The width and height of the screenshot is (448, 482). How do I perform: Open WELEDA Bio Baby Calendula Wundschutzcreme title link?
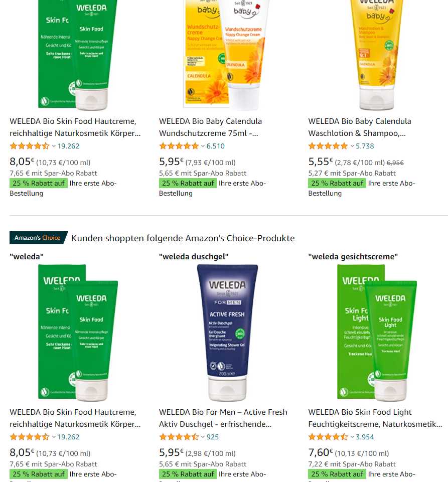pyautogui.click(x=210, y=127)
